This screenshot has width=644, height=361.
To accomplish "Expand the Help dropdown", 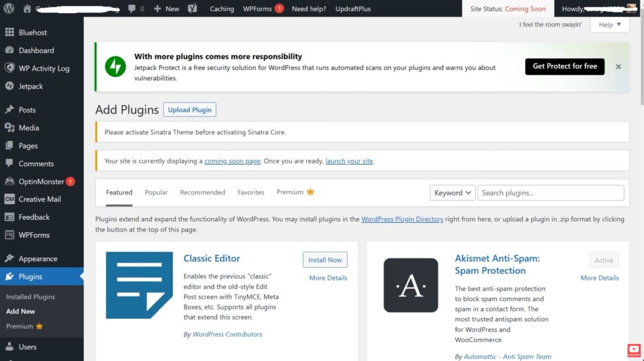I will tap(609, 25).
